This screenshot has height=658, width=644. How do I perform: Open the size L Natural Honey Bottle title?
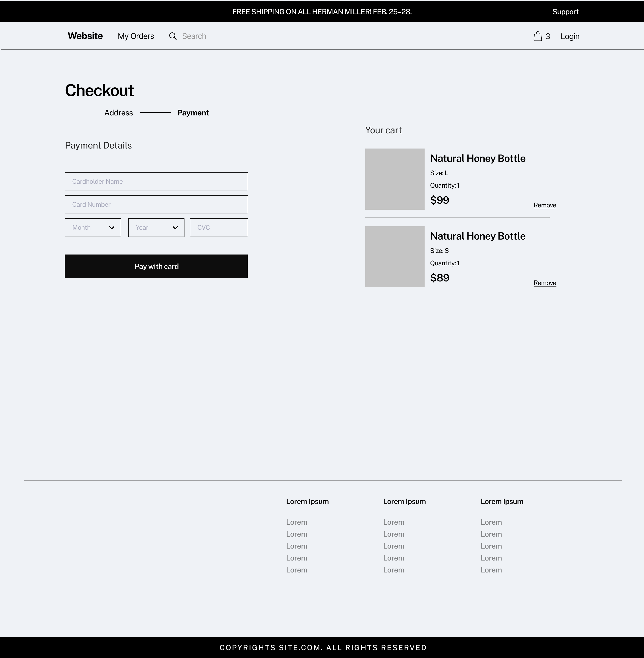[478, 159]
